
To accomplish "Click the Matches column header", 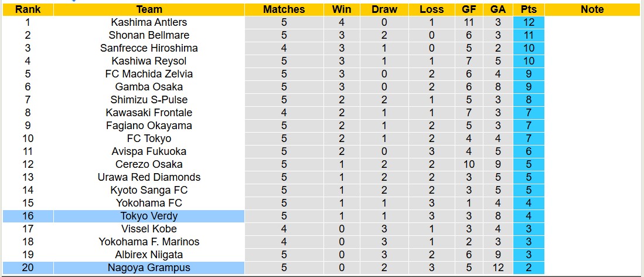I will click(284, 9).
